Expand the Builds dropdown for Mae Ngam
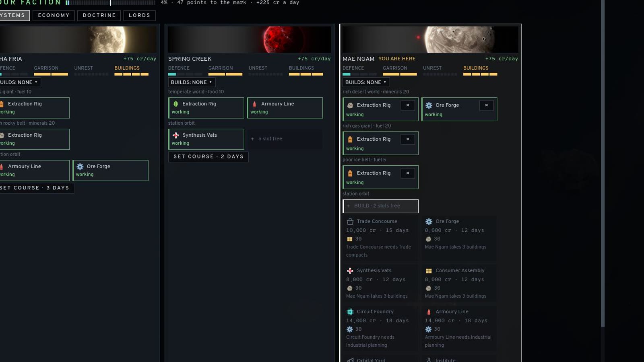 point(366,82)
